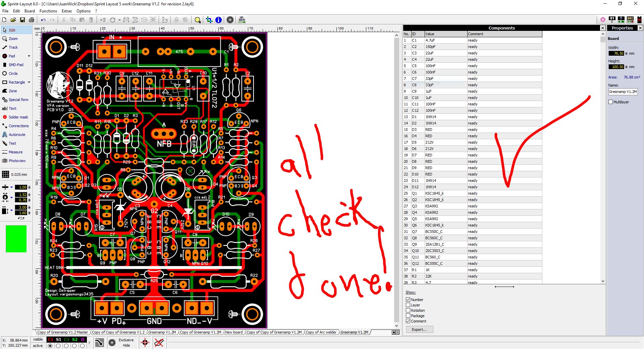Click the track-with-pad icon in status bar

pyautogui.click(x=99, y=343)
